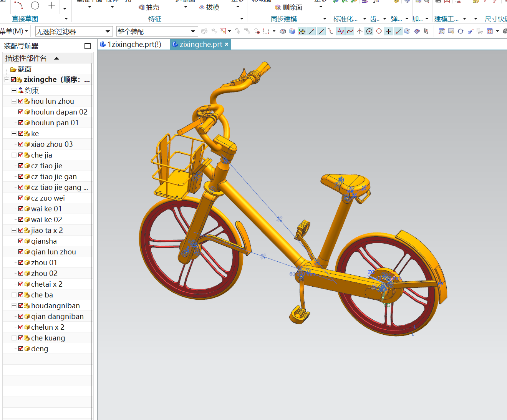This screenshot has height=420, width=507.
Task: Expand the che jia subassembly node
Action: point(14,155)
